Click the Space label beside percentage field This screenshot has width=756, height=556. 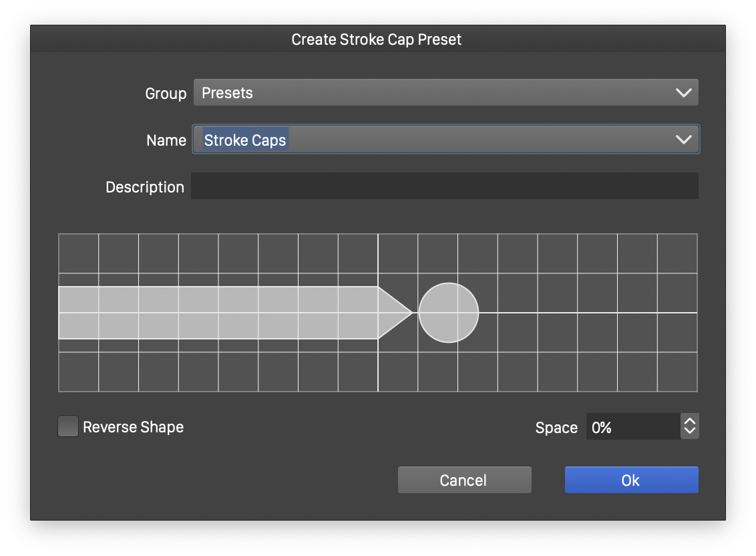tap(556, 428)
